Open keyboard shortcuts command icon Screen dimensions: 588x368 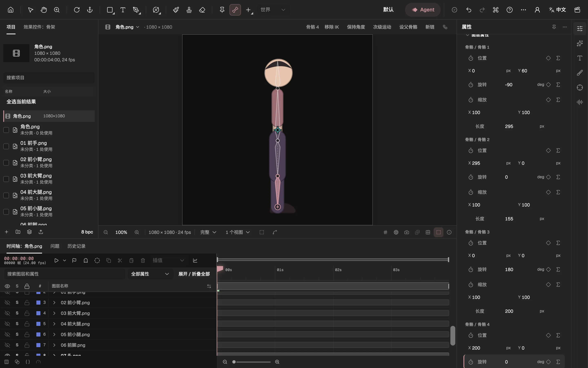tap(496, 10)
